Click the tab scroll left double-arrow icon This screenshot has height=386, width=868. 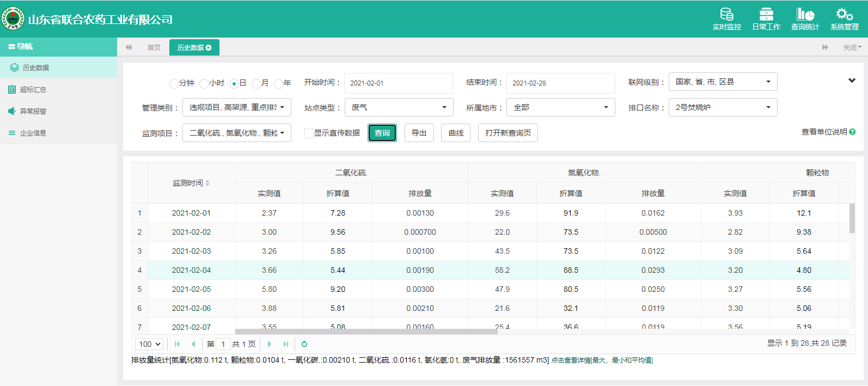tap(129, 47)
